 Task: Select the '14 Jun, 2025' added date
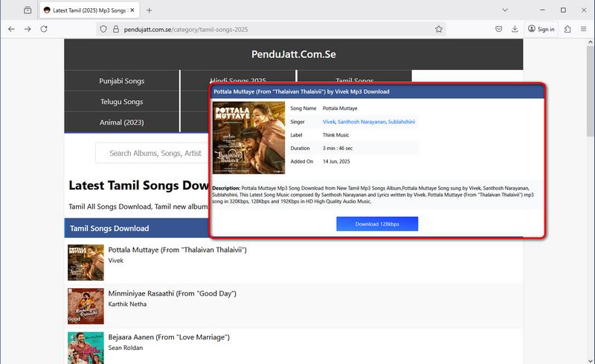(x=336, y=161)
